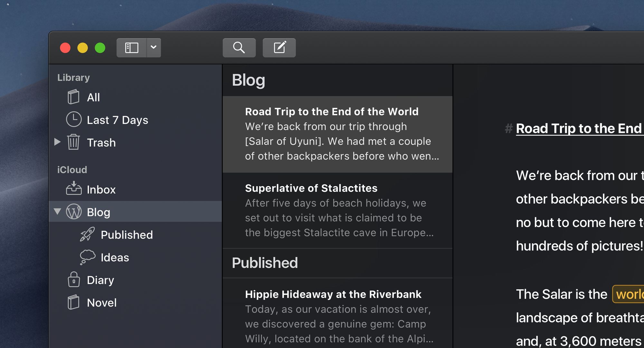The image size is (644, 348).
Task: Create a new sheet with the compose icon
Action: [x=279, y=47]
